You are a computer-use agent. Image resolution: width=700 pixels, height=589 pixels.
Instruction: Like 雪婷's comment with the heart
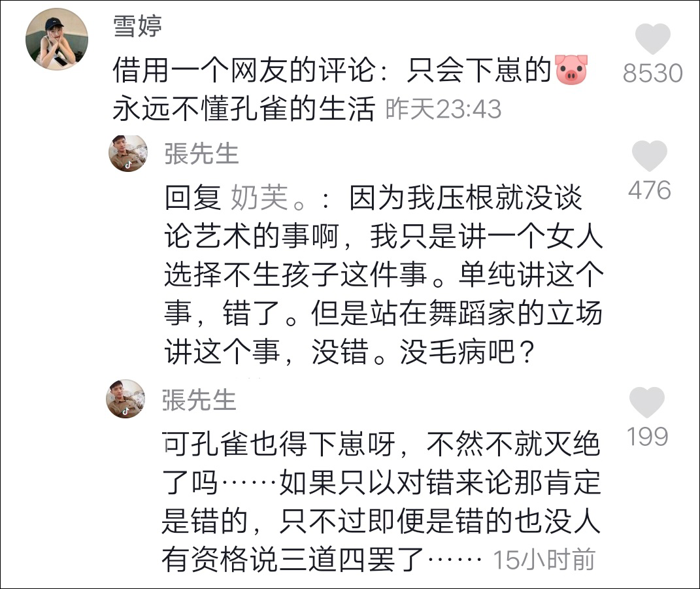652,40
